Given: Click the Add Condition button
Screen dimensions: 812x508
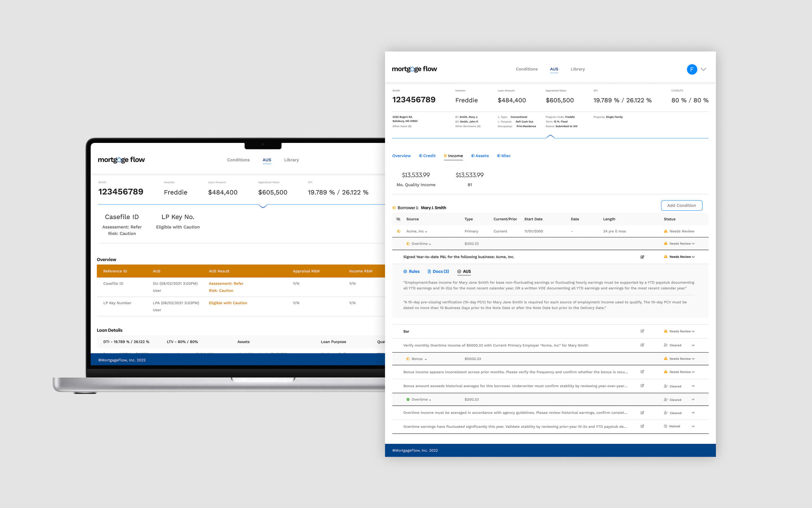Looking at the screenshot, I should [681, 206].
